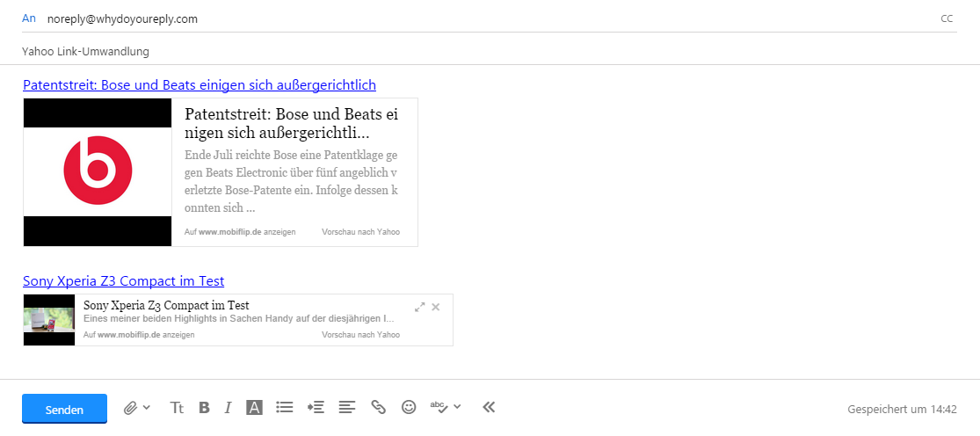Image resolution: width=980 pixels, height=436 pixels.
Task: Click the Sony Xperia preview thumbnail
Action: (49, 320)
